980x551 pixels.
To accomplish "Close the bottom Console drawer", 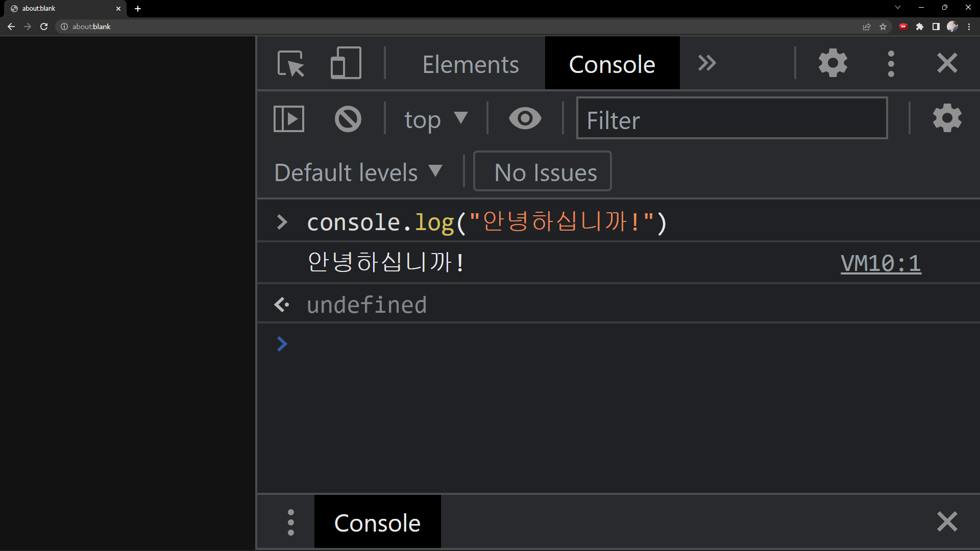I will pos(948,521).
